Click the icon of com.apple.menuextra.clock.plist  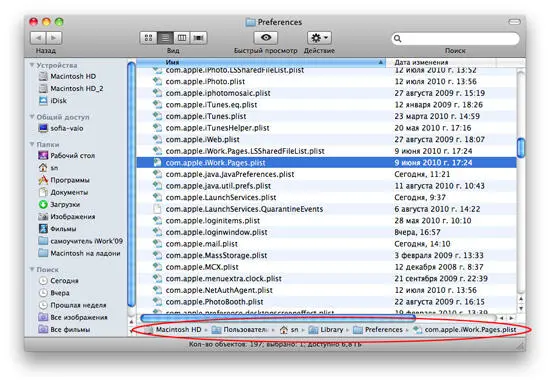tap(157, 278)
